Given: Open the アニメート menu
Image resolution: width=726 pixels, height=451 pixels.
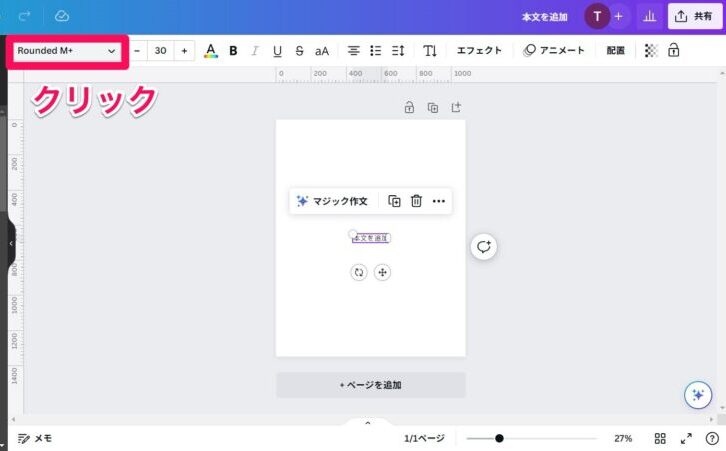Looking at the screenshot, I should 554,50.
